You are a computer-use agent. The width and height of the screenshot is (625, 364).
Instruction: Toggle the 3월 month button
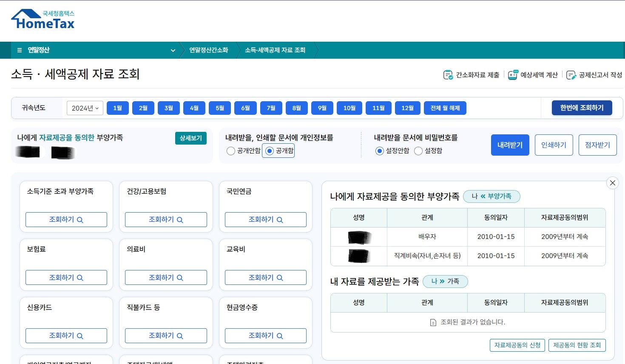(x=169, y=108)
